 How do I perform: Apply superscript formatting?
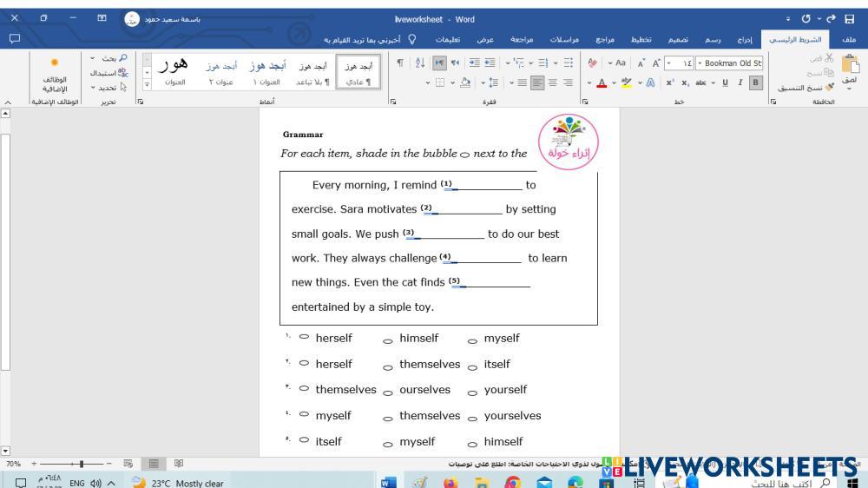coord(670,82)
